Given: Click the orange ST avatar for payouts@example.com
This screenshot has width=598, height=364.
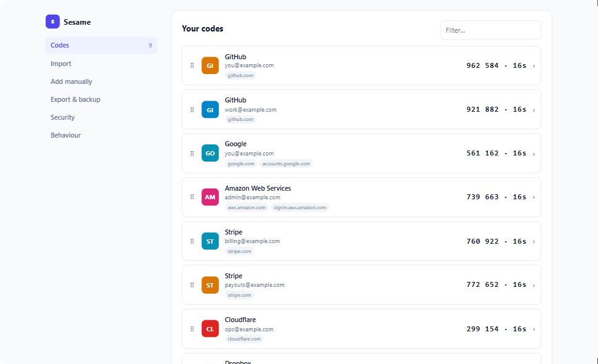Looking at the screenshot, I should 210,285.
